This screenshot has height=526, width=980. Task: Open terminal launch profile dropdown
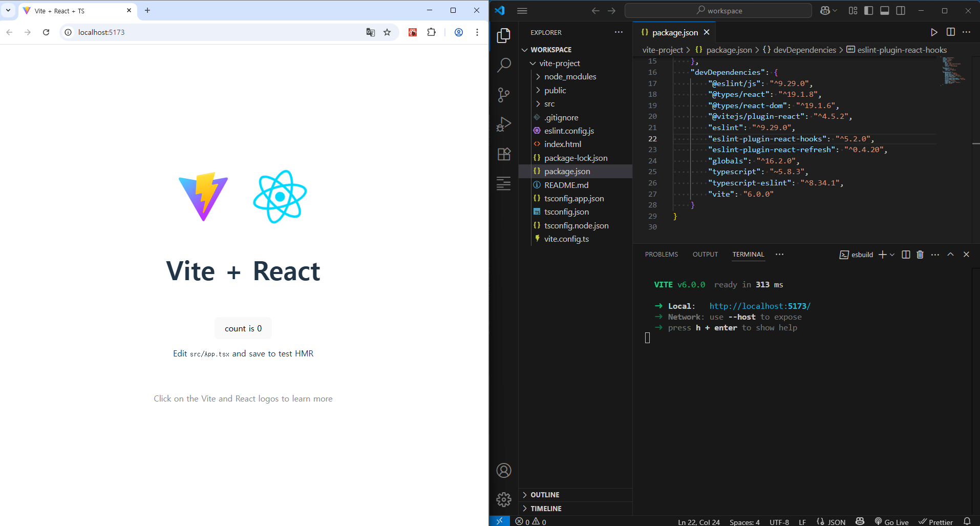892,255
